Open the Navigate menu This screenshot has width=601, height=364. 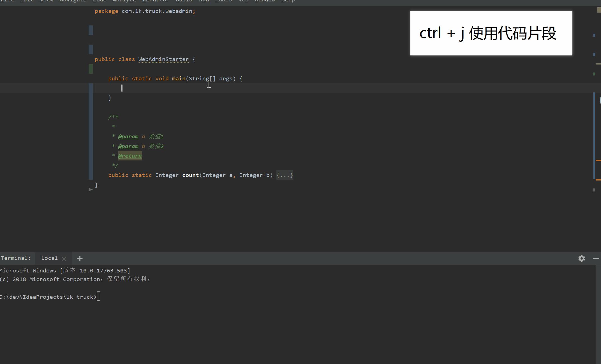(x=73, y=1)
